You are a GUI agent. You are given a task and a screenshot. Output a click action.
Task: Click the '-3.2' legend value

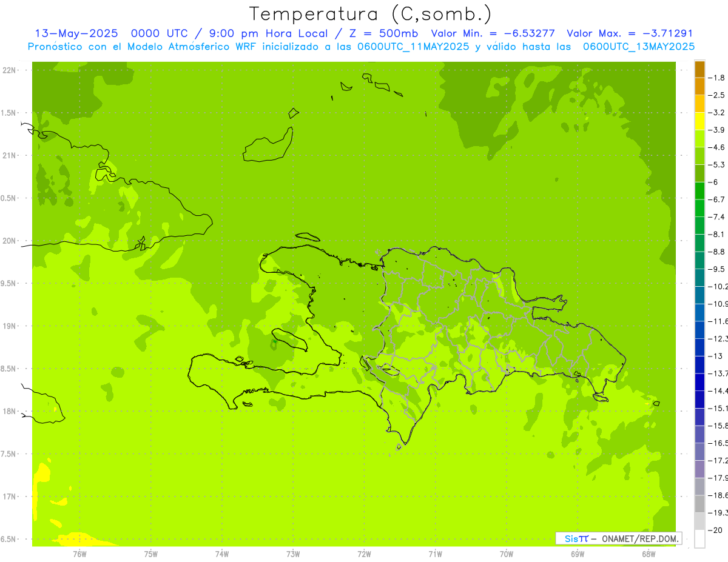coord(716,113)
